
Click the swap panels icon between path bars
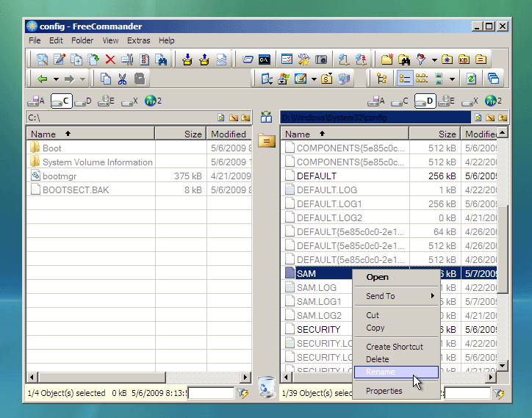pos(266,118)
